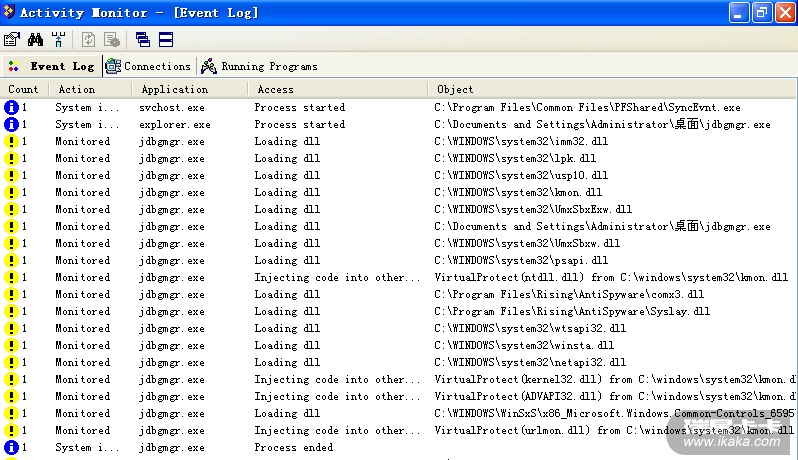Select the Event Log tab
The image size is (798, 460).
pyautogui.click(x=52, y=67)
